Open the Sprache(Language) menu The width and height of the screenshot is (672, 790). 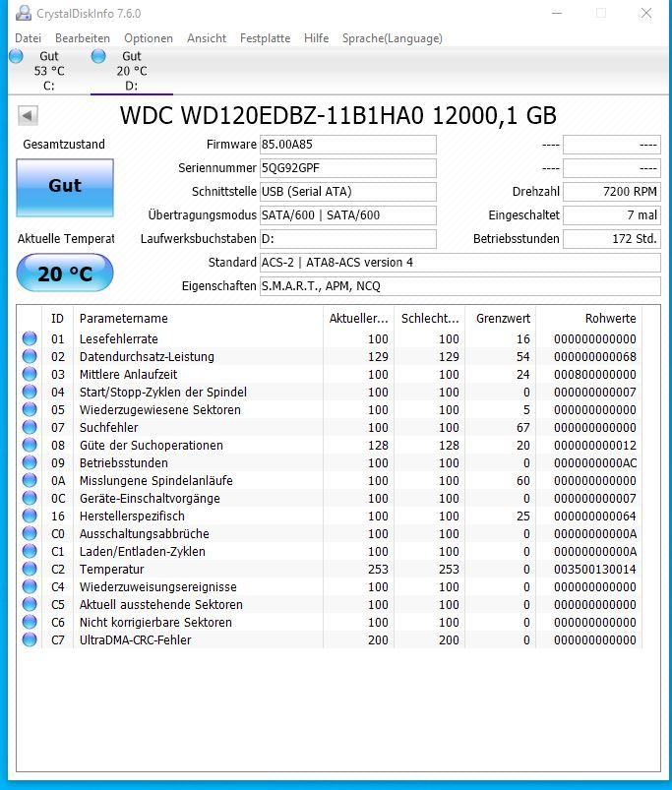(393, 38)
